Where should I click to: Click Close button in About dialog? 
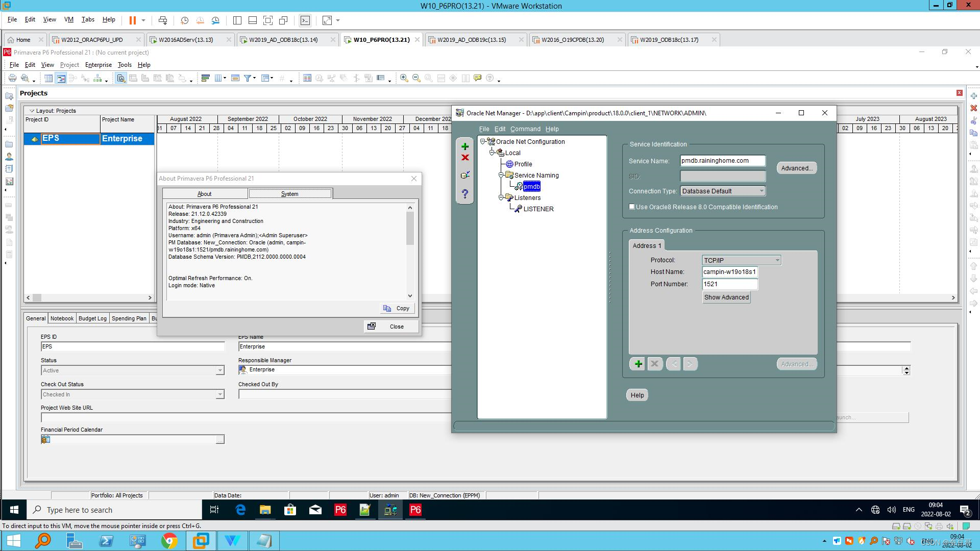[391, 327]
